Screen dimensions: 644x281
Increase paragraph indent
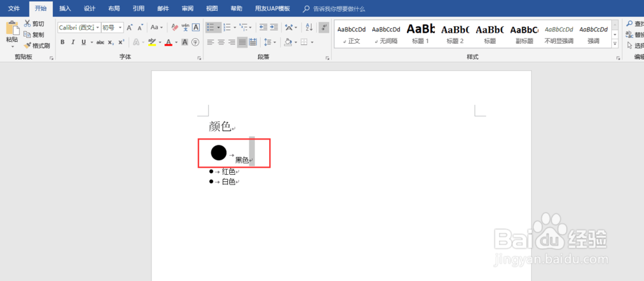point(274,28)
